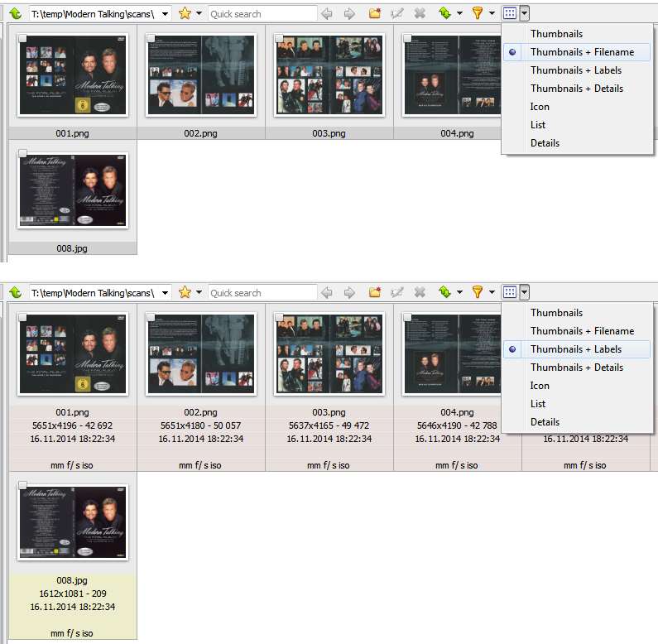Open favorites star in lower panel toolbar
The height and width of the screenshot is (644, 658).
point(185,292)
